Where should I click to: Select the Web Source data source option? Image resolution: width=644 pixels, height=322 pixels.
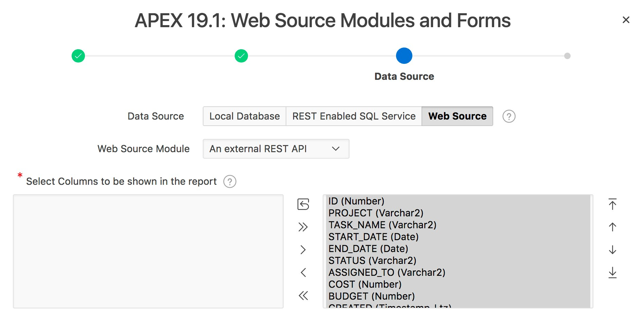tap(457, 116)
